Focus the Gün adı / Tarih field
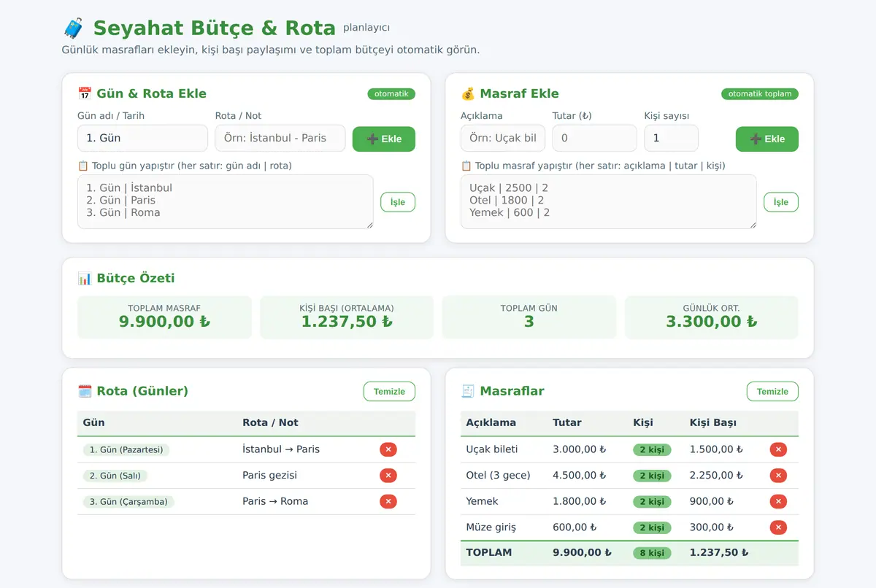 (x=142, y=138)
